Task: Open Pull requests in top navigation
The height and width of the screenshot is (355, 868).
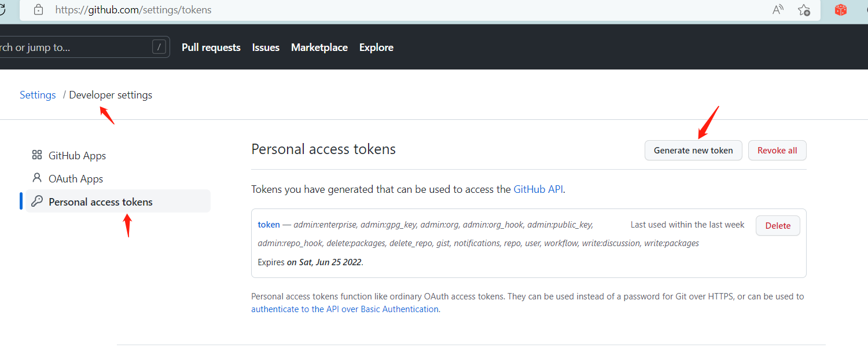Action: click(x=211, y=47)
